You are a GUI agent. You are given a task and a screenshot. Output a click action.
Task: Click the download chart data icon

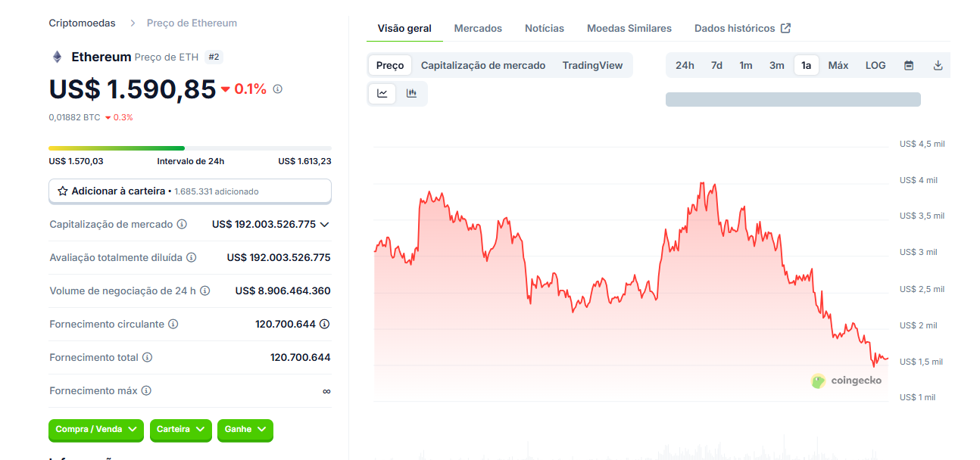(938, 66)
